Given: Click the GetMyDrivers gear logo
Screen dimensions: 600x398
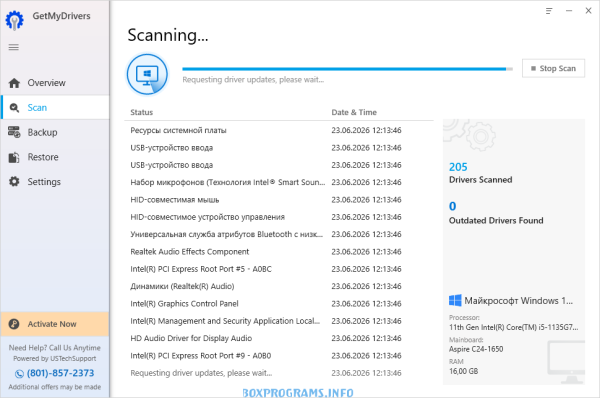Looking at the screenshot, I should pyautogui.click(x=15, y=20).
